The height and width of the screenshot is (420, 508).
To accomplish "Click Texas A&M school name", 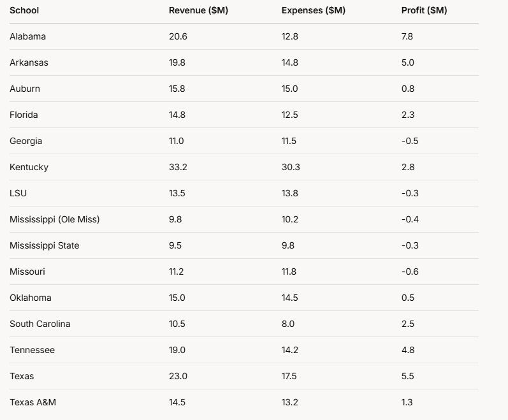I will coord(33,402).
